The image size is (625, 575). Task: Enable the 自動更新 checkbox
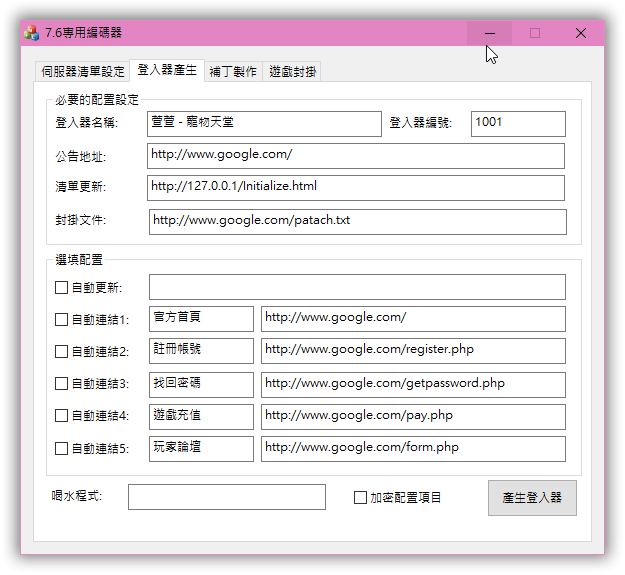[61, 287]
